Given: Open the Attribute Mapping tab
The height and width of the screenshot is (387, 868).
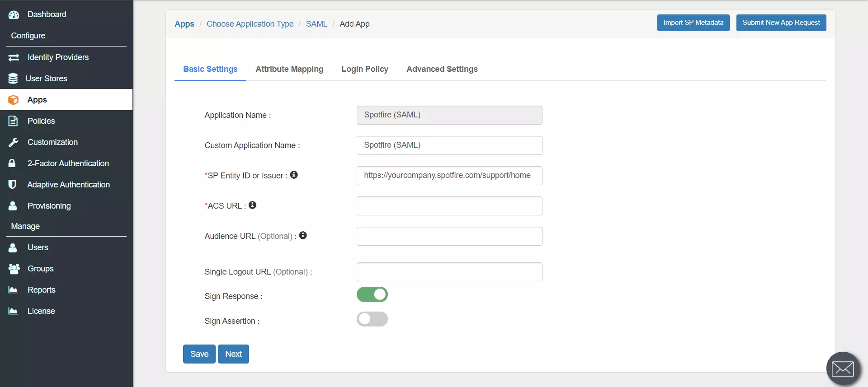Looking at the screenshot, I should (x=289, y=69).
